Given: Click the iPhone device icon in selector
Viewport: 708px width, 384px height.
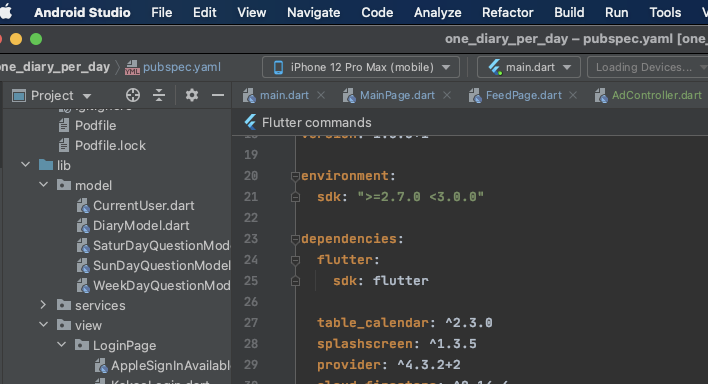Looking at the screenshot, I should point(278,67).
